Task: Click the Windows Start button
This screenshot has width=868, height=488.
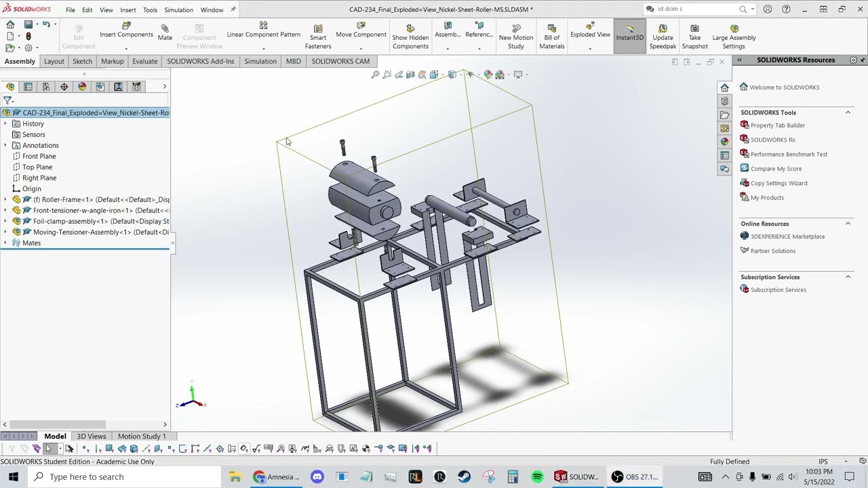Action: 14,476
